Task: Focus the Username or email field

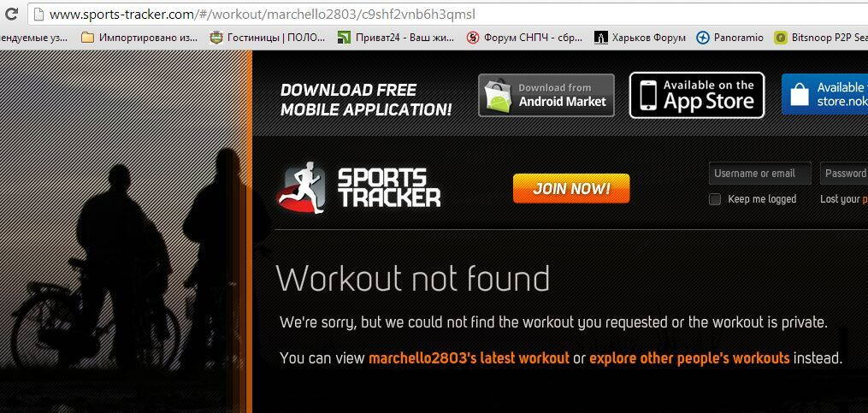Action: pos(760,174)
